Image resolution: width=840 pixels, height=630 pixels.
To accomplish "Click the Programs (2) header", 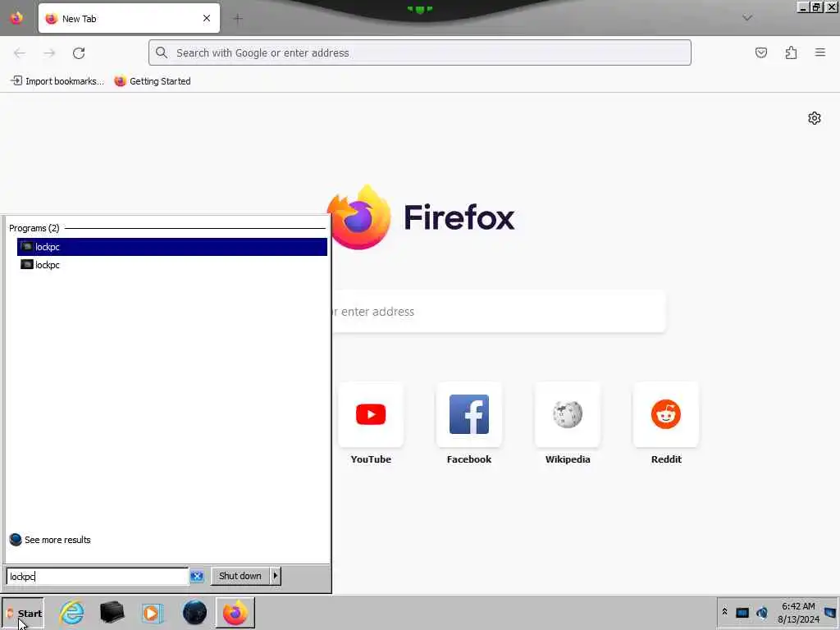I will pyautogui.click(x=34, y=228).
